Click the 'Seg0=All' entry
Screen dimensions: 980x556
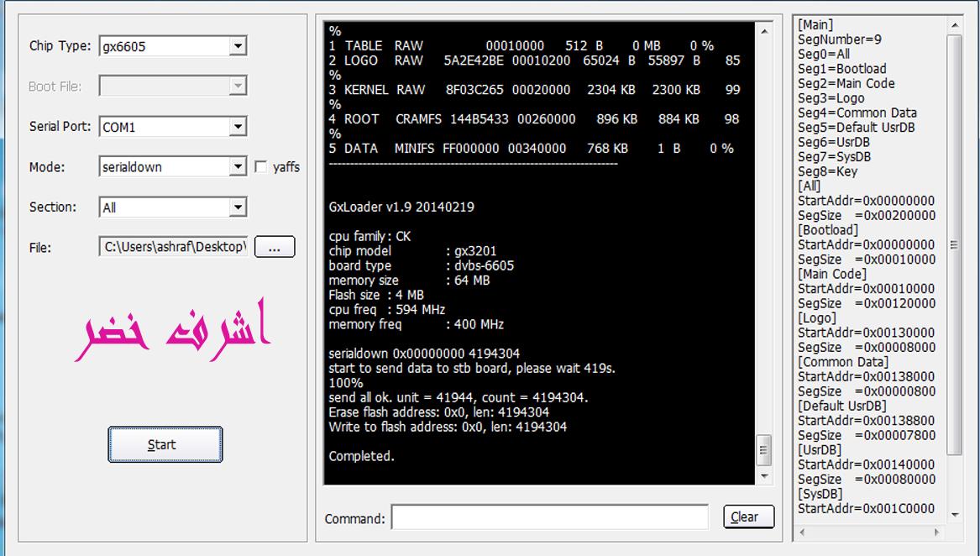(823, 54)
